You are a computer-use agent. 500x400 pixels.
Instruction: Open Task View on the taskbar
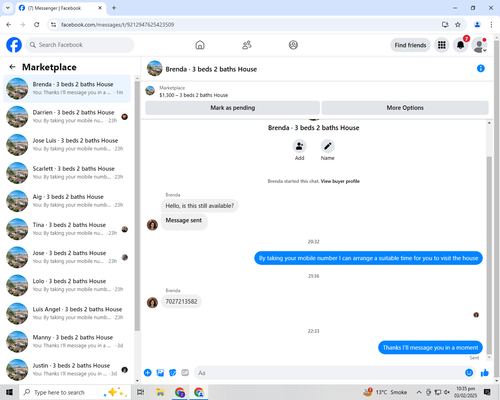(141, 392)
